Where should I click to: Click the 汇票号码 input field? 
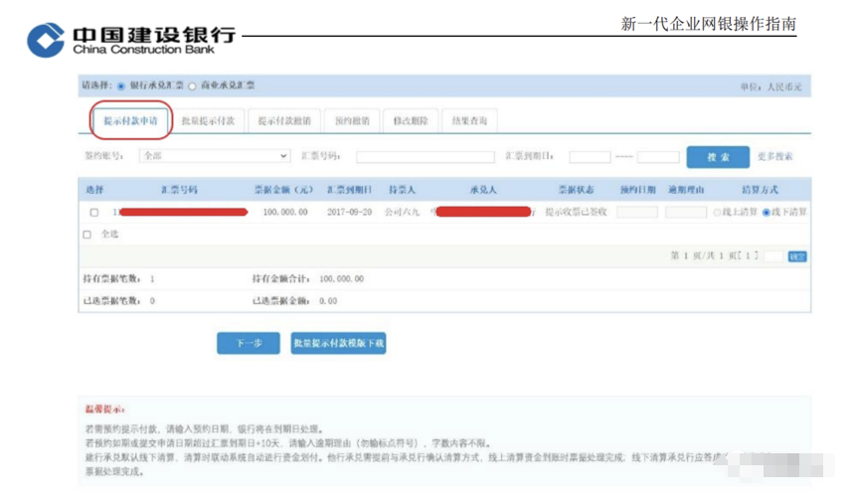click(425, 156)
